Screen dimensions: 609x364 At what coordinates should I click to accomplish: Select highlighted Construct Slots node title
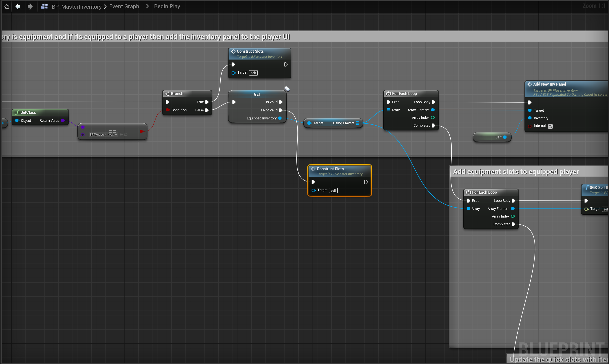coord(330,169)
